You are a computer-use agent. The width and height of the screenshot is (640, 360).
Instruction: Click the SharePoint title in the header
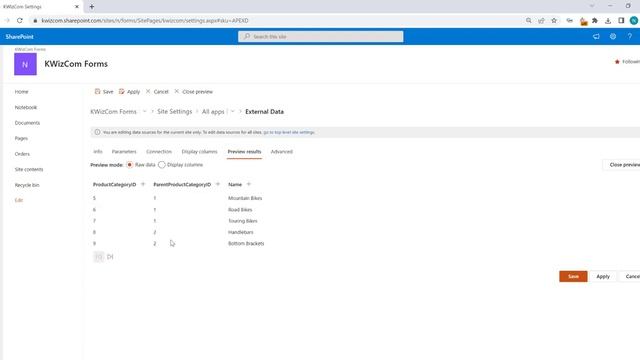[20, 36]
